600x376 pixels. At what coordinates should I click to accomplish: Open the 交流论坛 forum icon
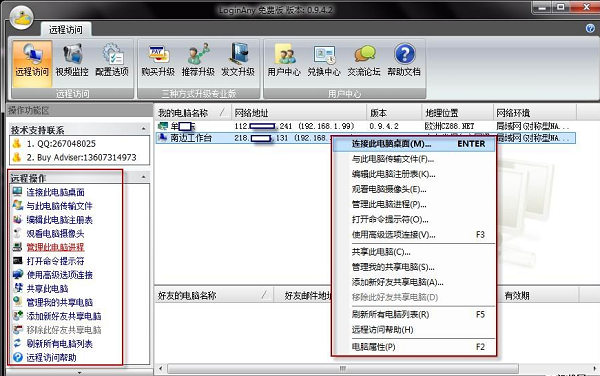(x=364, y=60)
